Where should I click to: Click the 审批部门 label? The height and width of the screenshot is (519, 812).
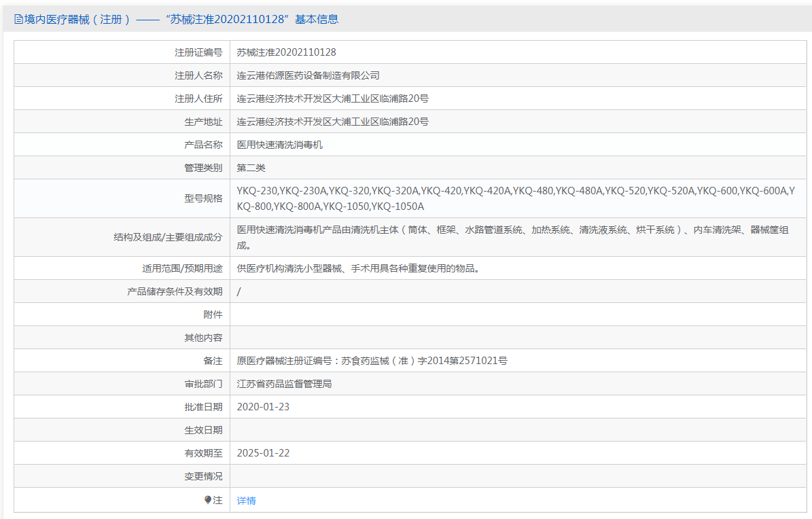[x=203, y=384]
